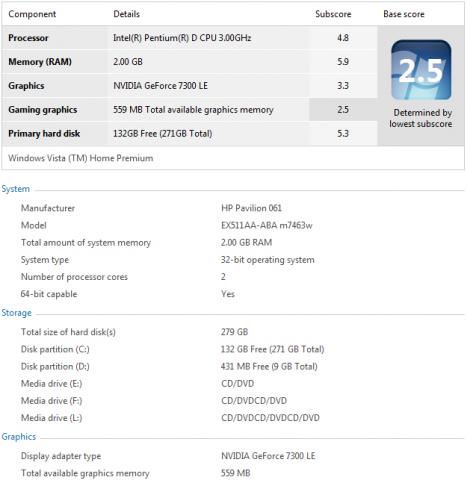This screenshot has width=467, height=480.
Task: Select the Graphics row showing NVIDIA GeForce 7300 LE
Action: point(189,86)
